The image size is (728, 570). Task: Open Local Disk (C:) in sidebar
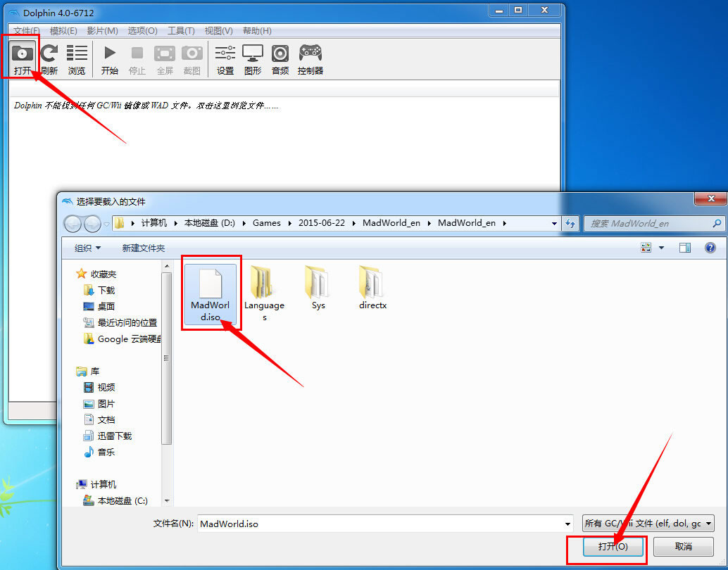115,501
